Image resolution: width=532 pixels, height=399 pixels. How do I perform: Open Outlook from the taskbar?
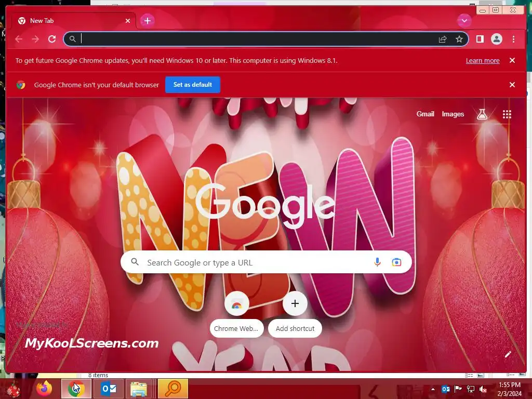click(x=108, y=389)
